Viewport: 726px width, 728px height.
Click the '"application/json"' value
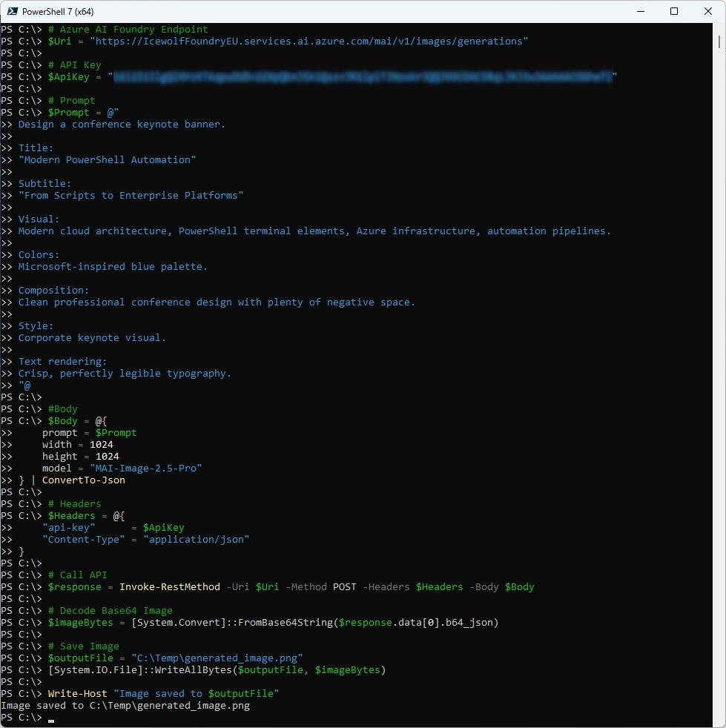point(197,540)
